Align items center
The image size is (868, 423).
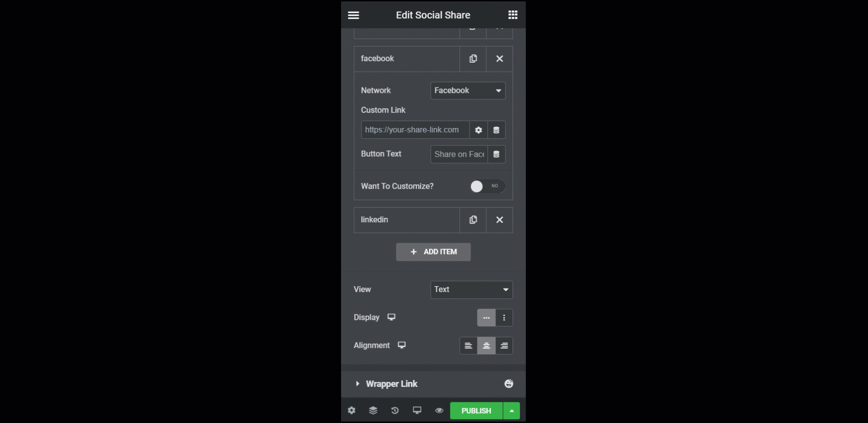[x=486, y=346]
